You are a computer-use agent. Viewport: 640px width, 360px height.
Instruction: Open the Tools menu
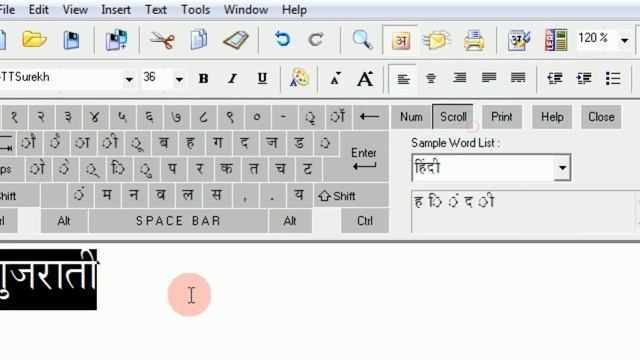coord(196,9)
